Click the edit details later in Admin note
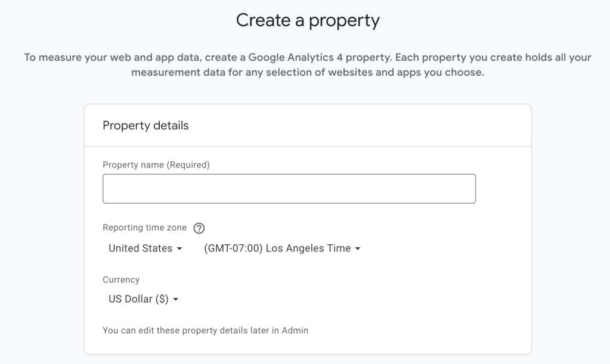Viewport: 610px width, 364px height. coord(206,329)
